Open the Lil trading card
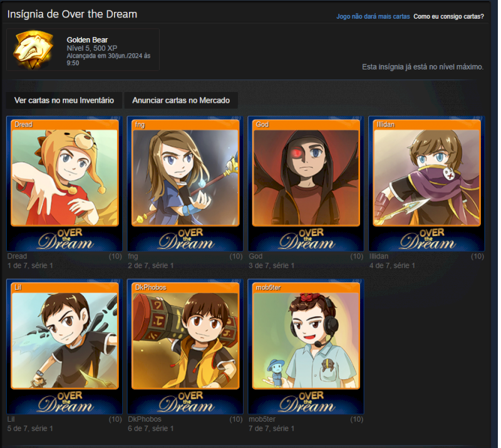 65,347
